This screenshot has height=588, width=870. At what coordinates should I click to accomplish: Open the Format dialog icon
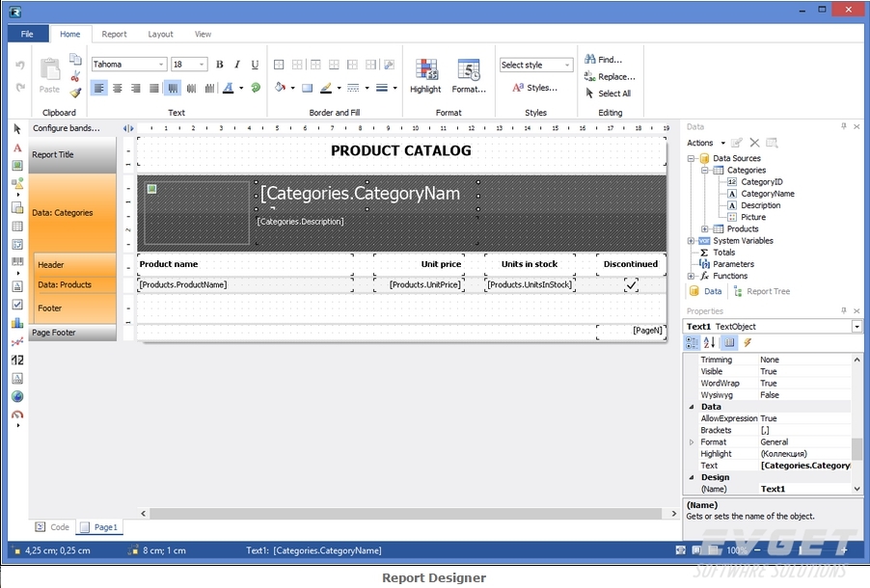469,75
